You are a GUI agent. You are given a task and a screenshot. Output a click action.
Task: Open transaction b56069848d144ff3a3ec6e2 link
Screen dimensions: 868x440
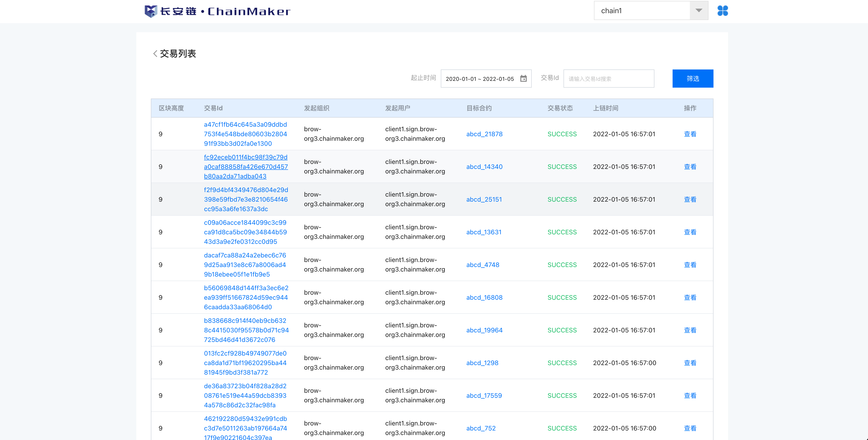pos(246,297)
